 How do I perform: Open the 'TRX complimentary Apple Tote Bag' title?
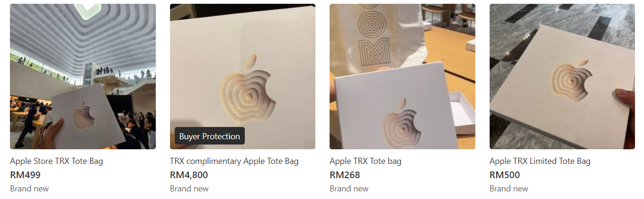coord(234,161)
